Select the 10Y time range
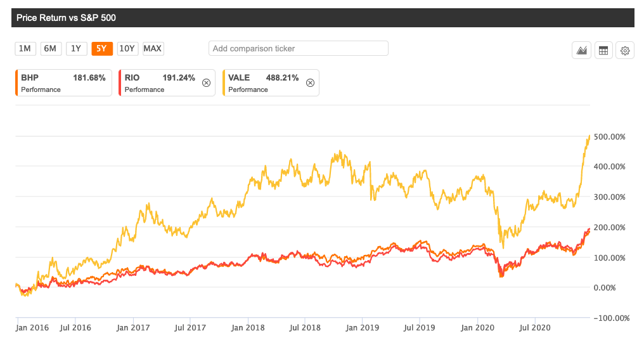Image resolution: width=644 pixels, height=345 pixels. 127,48
